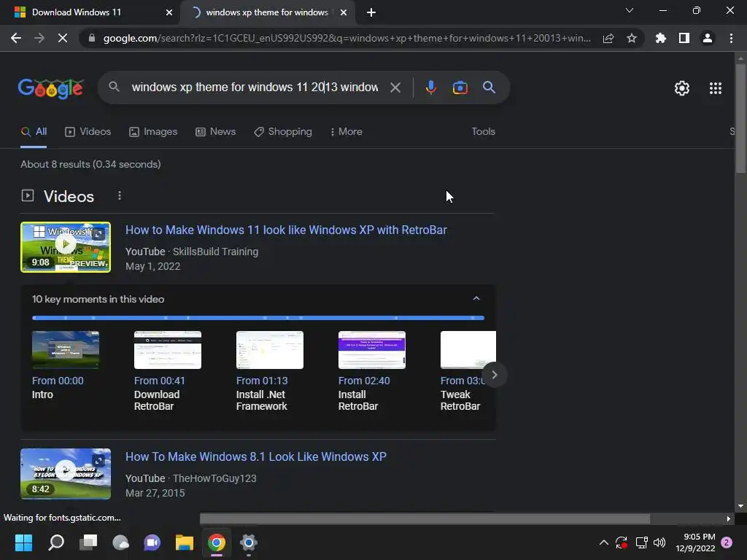Click the forward navigation arrow
Image resolution: width=747 pixels, height=560 pixels.
coord(39,38)
